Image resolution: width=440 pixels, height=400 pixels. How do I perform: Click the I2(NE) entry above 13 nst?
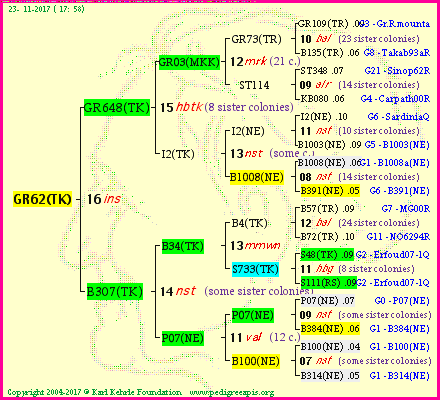click(x=248, y=131)
